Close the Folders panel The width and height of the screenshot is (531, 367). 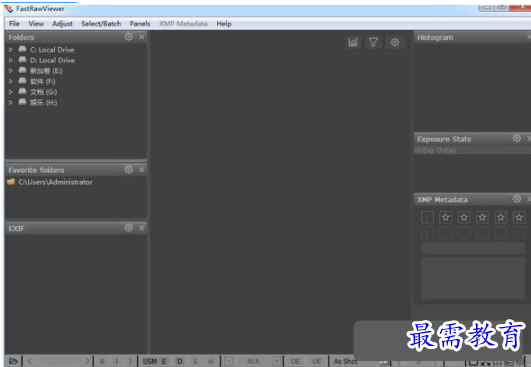click(x=142, y=37)
